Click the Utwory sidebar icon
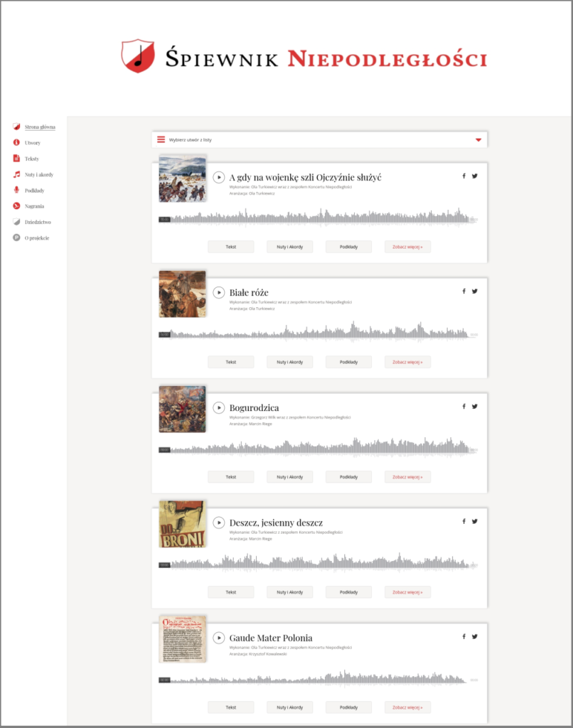The image size is (573, 728). 16,143
